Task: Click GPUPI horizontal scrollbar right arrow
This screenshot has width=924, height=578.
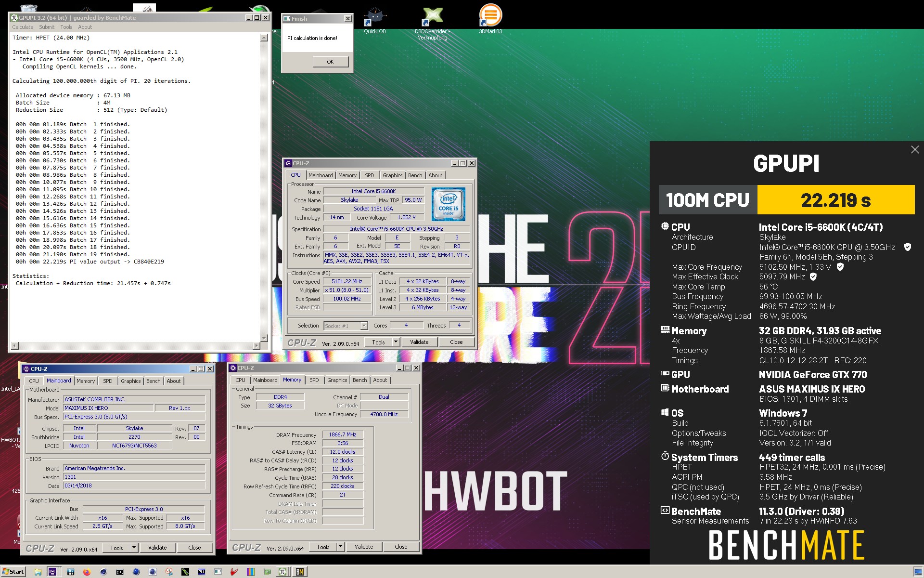Action: pos(256,345)
